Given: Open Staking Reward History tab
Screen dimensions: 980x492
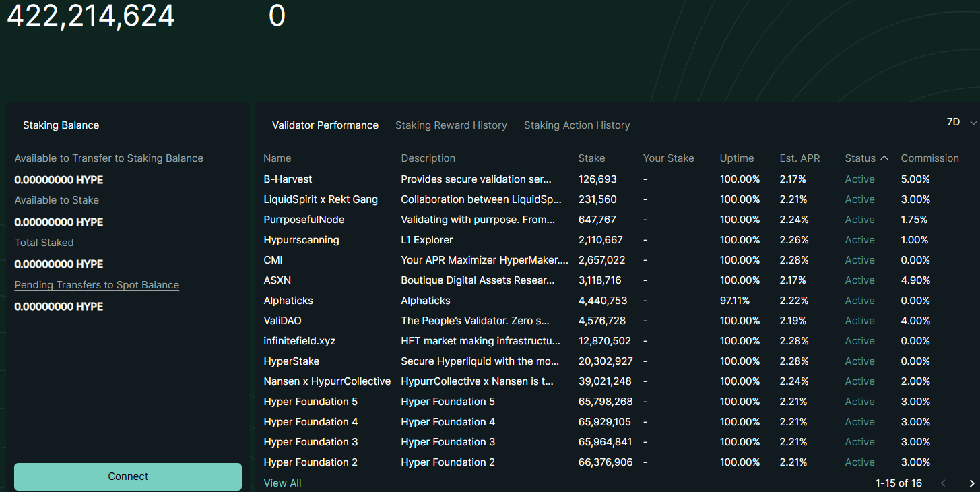Looking at the screenshot, I should tap(451, 125).
